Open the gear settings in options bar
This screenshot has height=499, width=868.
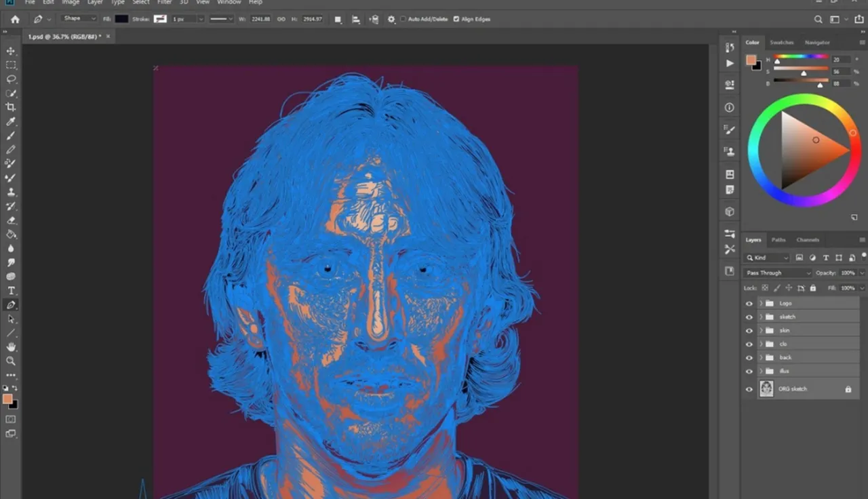[x=391, y=19]
